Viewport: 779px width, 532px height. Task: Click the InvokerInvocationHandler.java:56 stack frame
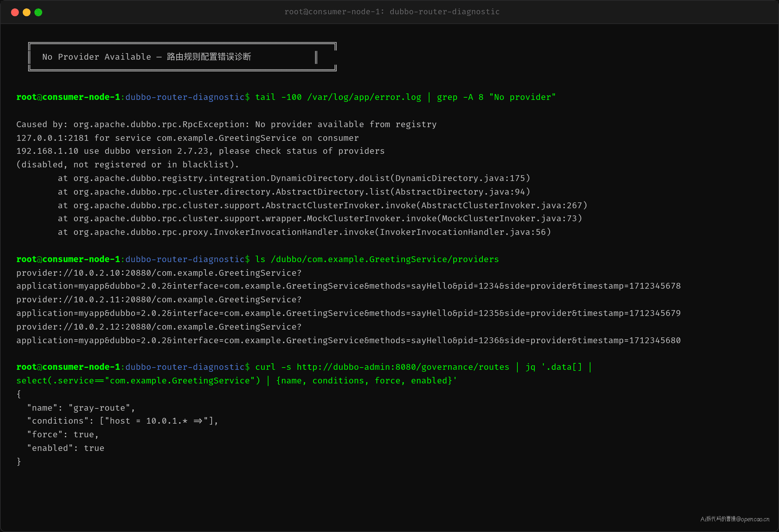pos(304,232)
